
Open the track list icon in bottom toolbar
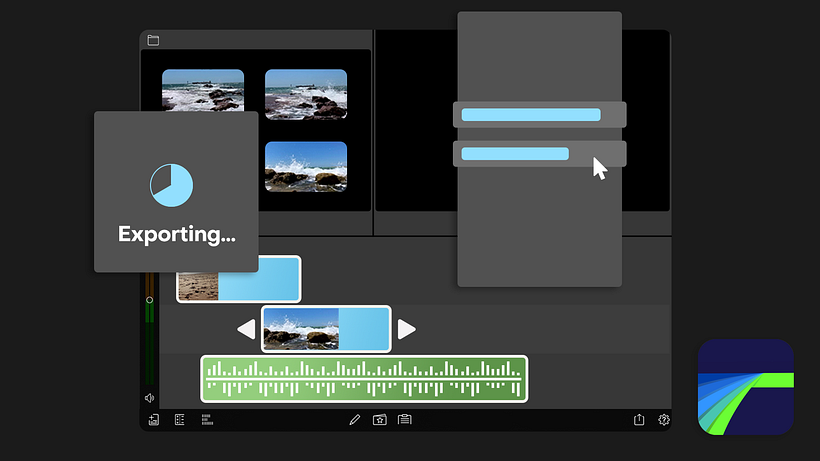tap(179, 420)
